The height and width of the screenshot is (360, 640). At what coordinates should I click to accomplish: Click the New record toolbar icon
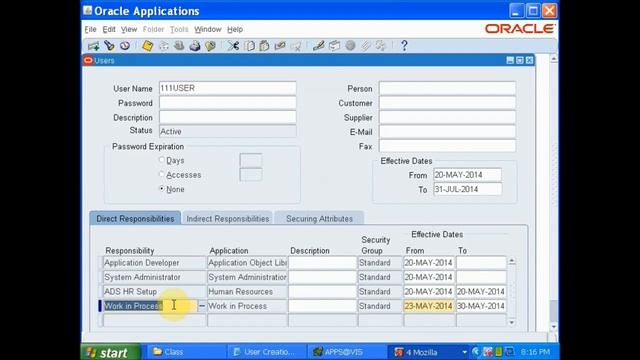click(x=93, y=46)
